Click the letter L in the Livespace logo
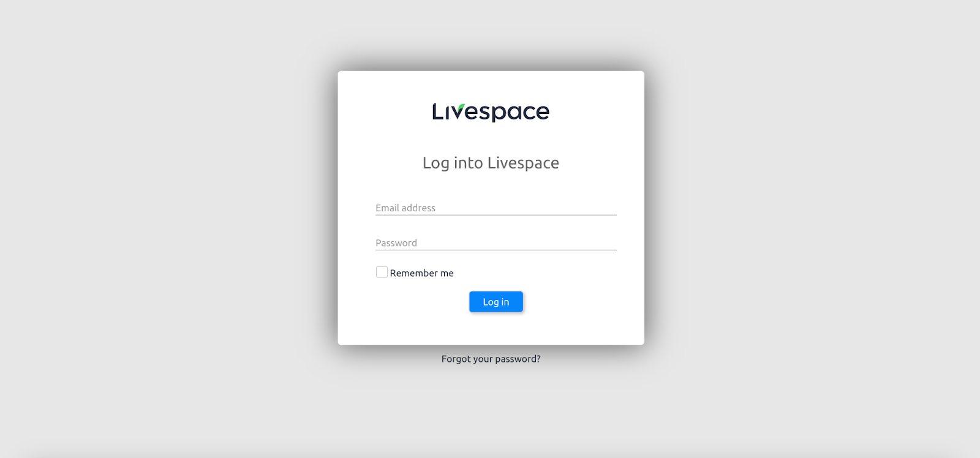The image size is (980, 458). coord(437,111)
